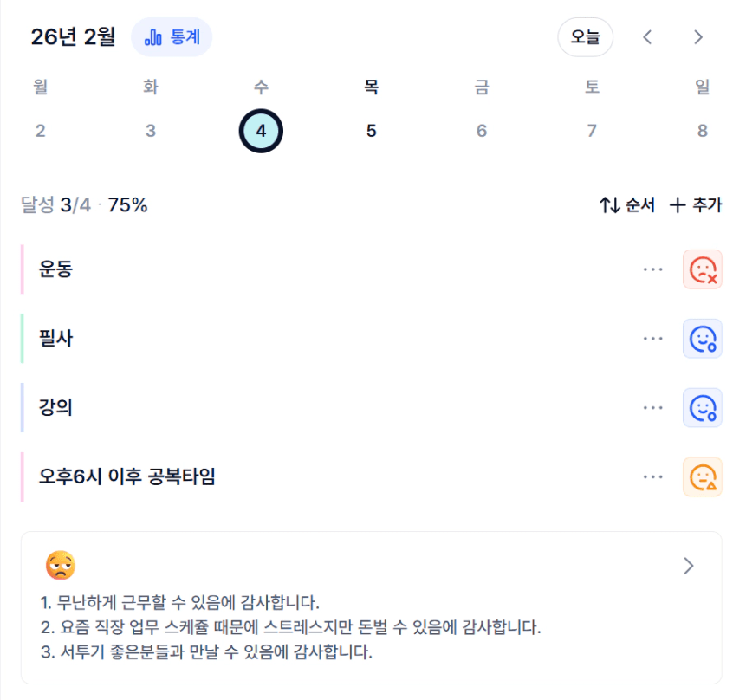
Task: Toggle the 필사 habit status face
Action: pos(702,339)
